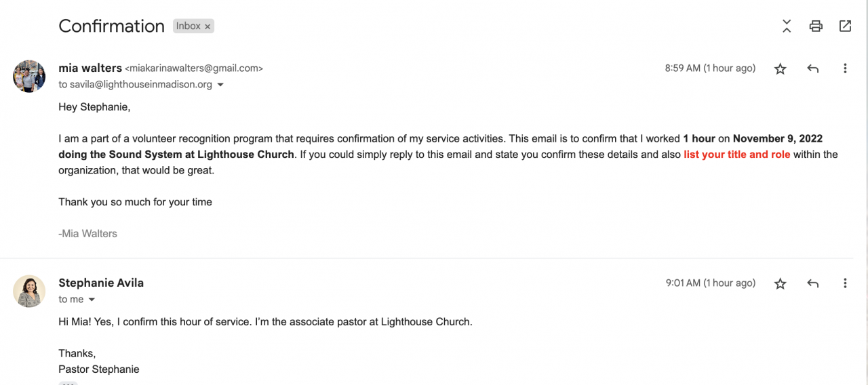Star the email from mia walters
Image resolution: width=868 pixels, height=385 pixels.
[x=781, y=68]
